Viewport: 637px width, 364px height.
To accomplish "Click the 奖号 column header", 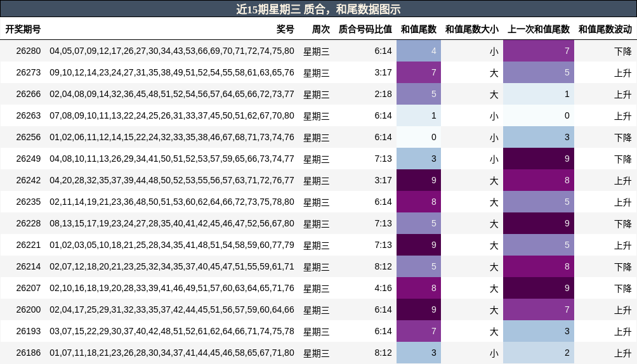I will [x=285, y=29].
